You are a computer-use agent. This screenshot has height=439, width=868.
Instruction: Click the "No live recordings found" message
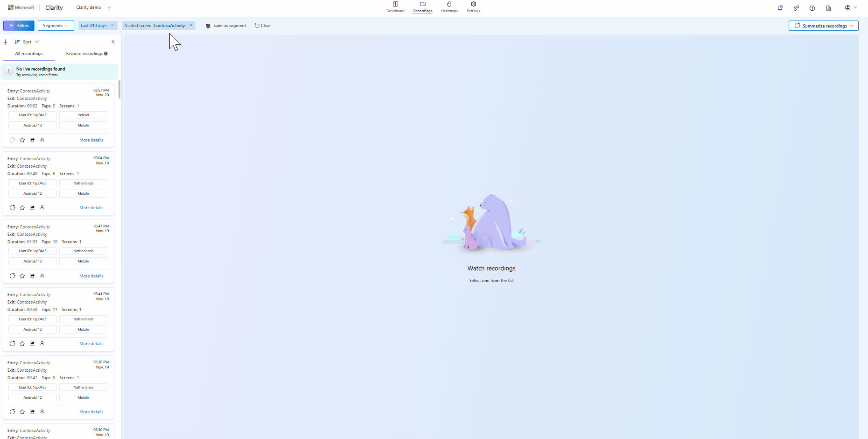[x=41, y=69]
